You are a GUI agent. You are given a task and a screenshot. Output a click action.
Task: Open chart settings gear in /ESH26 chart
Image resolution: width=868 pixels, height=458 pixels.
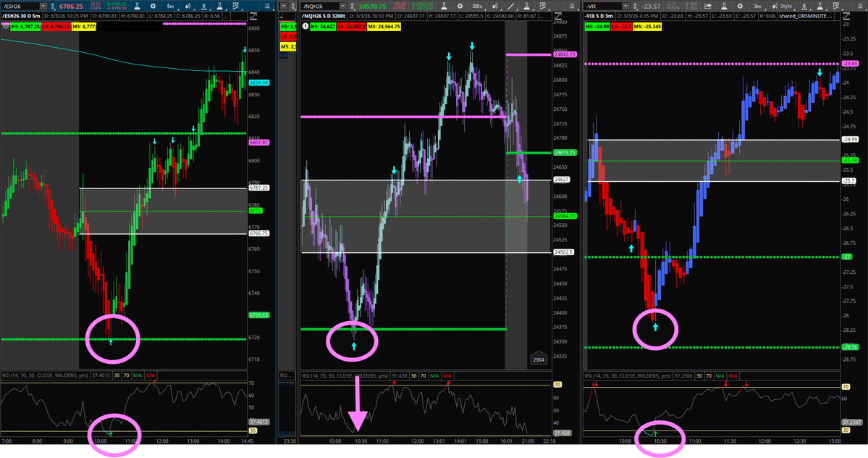click(153, 6)
